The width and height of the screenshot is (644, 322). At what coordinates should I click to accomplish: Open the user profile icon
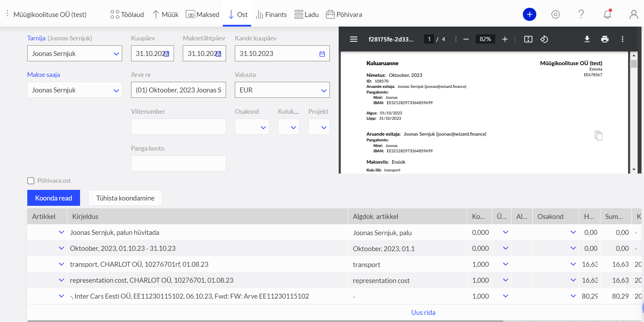click(634, 14)
